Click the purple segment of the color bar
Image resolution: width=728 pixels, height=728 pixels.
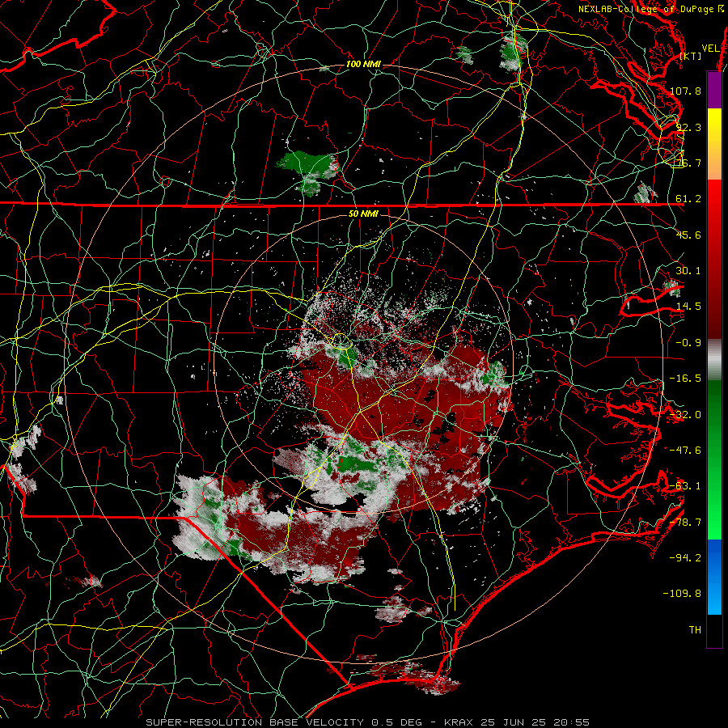pyautogui.click(x=714, y=90)
